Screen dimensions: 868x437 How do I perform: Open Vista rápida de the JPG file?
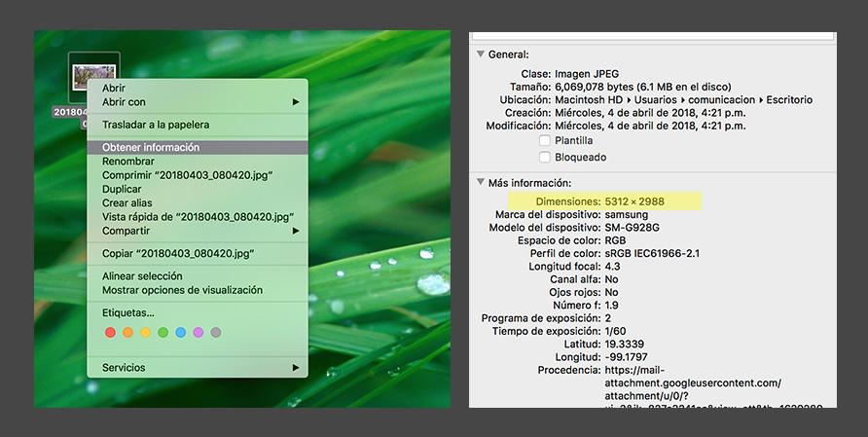pos(198,217)
